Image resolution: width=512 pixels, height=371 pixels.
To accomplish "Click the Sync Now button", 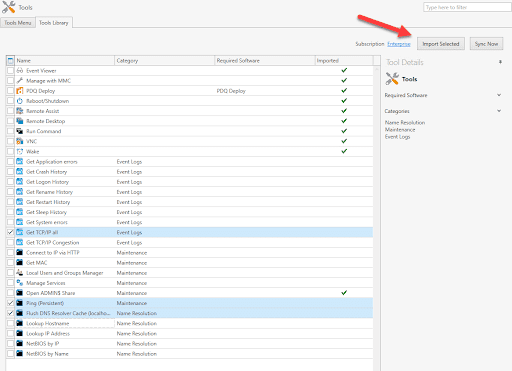I will (486, 44).
